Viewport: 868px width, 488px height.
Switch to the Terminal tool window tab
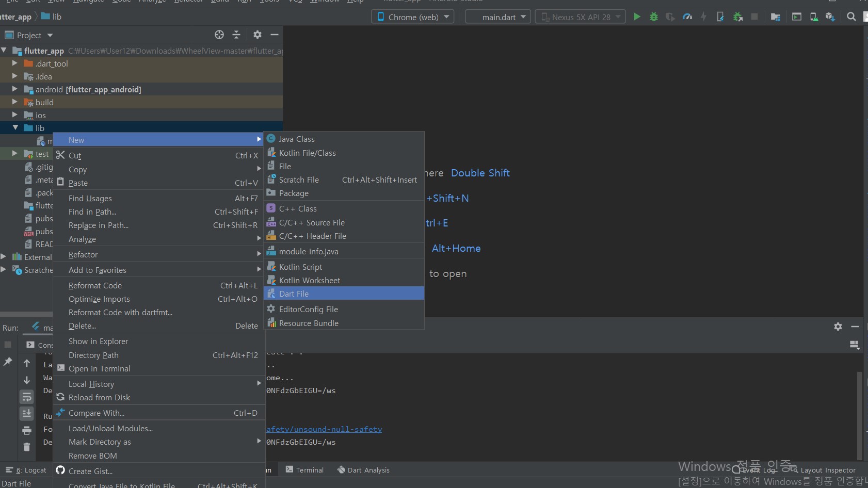click(304, 470)
